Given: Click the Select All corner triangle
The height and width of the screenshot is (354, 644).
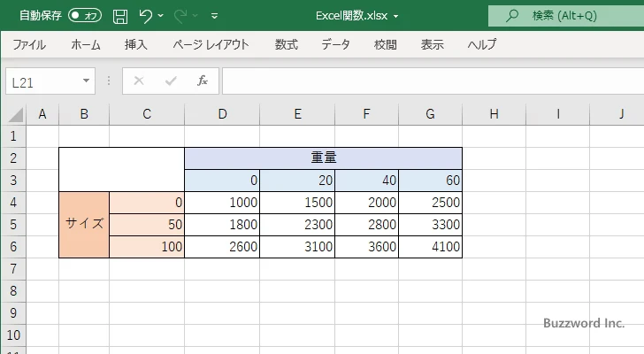Looking at the screenshot, I should (x=16, y=114).
